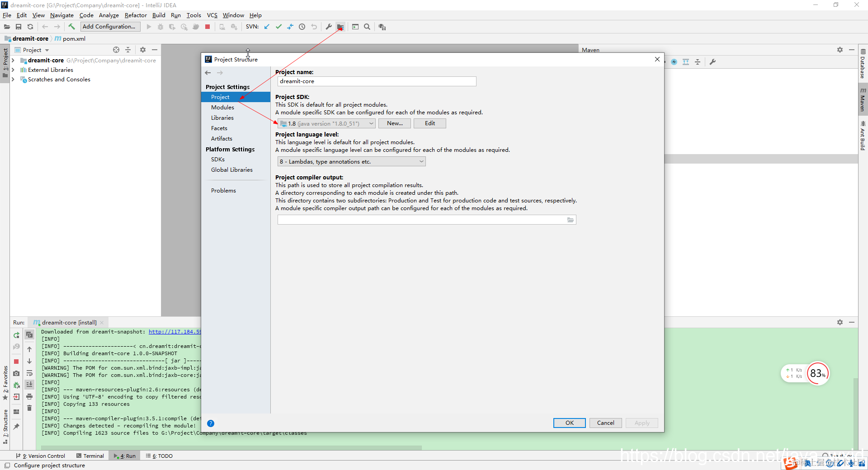This screenshot has width=868, height=470.
Task: Open the Project language level dropdown
Action: point(351,161)
